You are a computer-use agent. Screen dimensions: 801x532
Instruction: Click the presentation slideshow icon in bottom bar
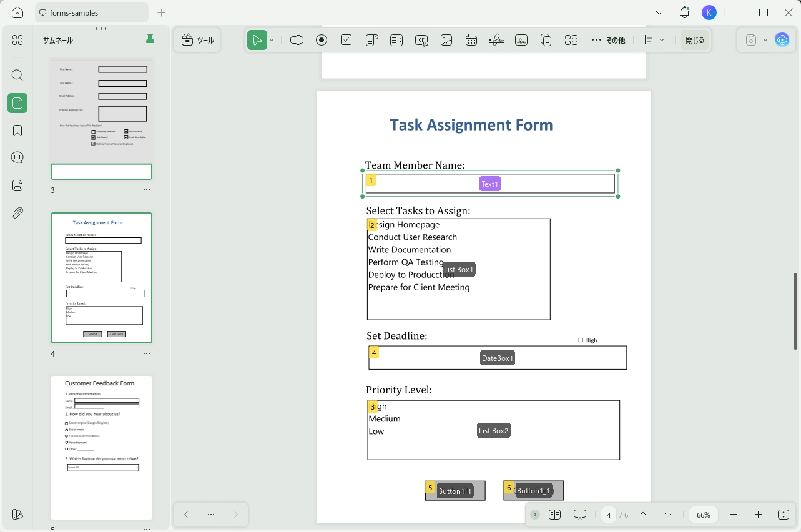tap(580, 515)
